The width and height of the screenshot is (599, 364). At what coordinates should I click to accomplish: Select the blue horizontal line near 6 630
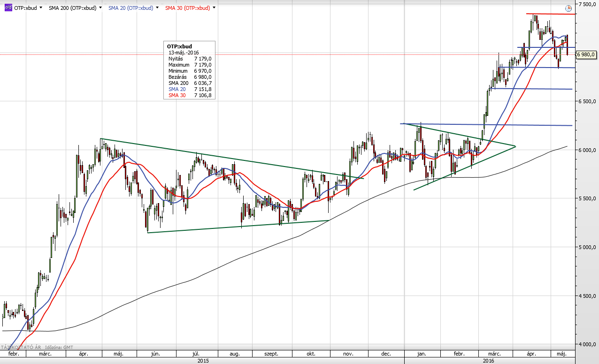tap(531, 89)
